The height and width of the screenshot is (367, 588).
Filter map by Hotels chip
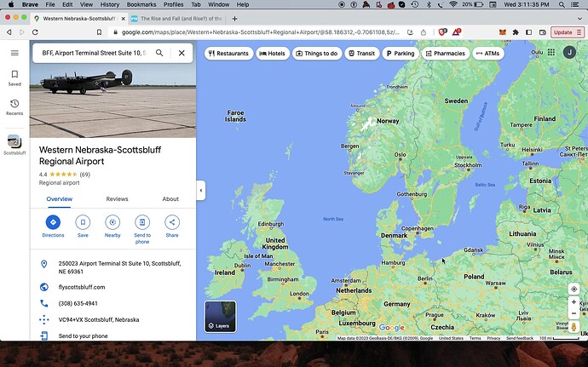(x=273, y=54)
